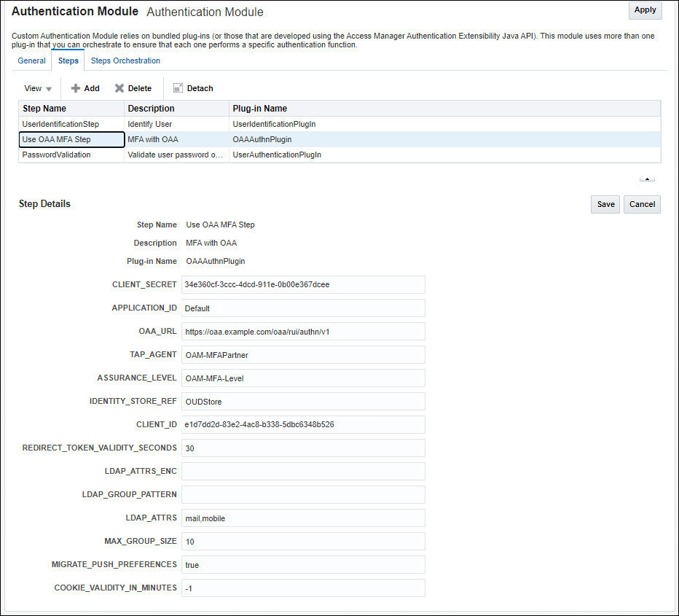The width and height of the screenshot is (679, 616).
Task: Click the OAAAuthnPlugin value in Step Details
Action: tap(216, 261)
